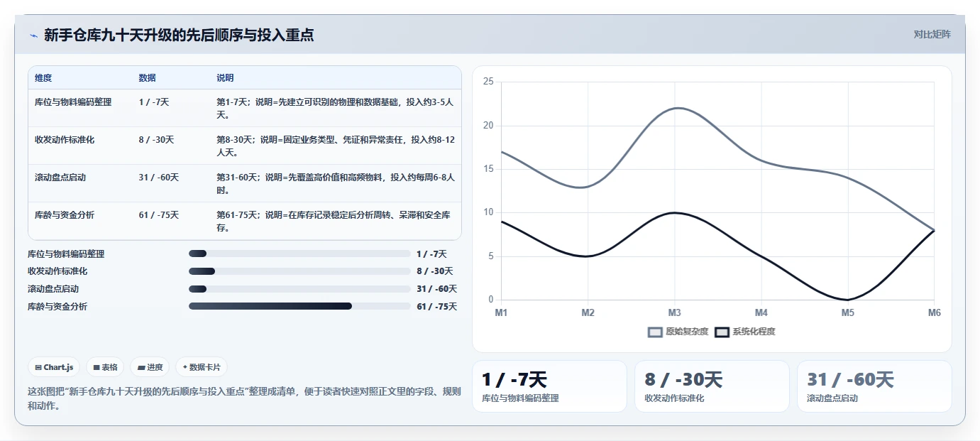Click the 说明 column header
This screenshot has width=980, height=441.
(x=225, y=78)
